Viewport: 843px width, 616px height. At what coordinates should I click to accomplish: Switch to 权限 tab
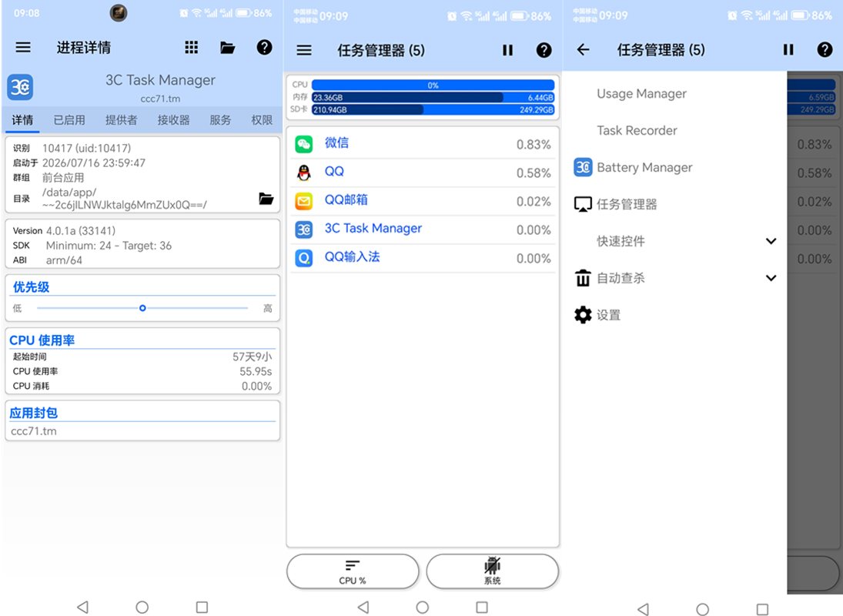point(262,120)
